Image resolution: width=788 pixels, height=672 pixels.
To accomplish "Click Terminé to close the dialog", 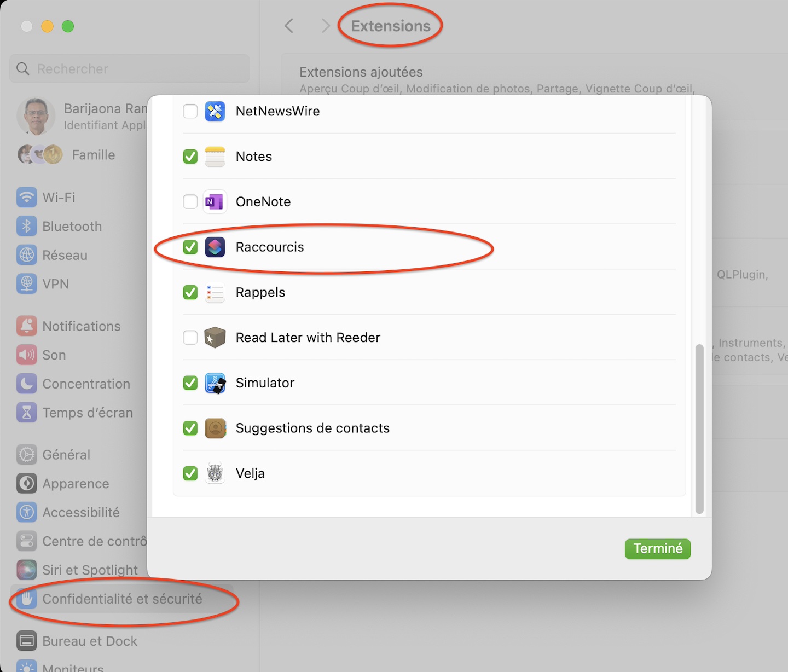I will 658,549.
